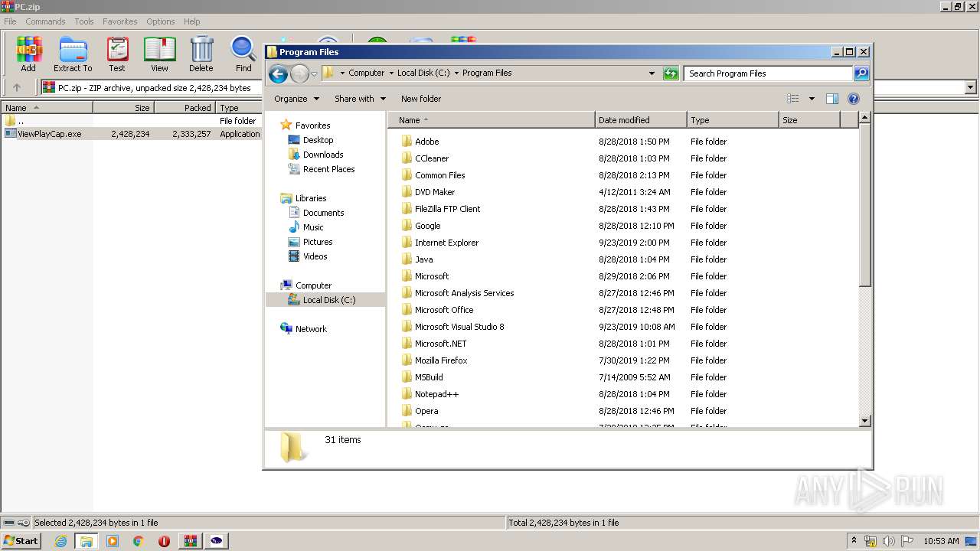Expand the address bar history dropdown
The image size is (980, 551).
(652, 73)
